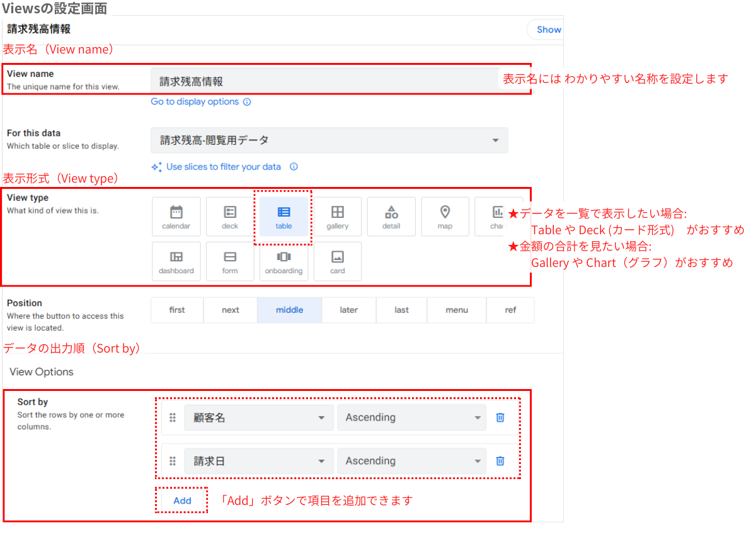Select the Chart view type icon
This screenshot has height=554, width=756.
pyautogui.click(x=498, y=217)
